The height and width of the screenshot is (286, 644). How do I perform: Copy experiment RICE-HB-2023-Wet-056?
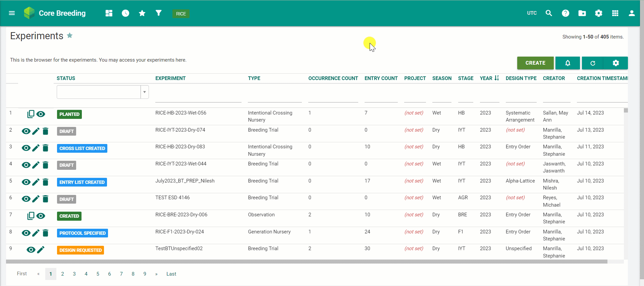point(31,114)
